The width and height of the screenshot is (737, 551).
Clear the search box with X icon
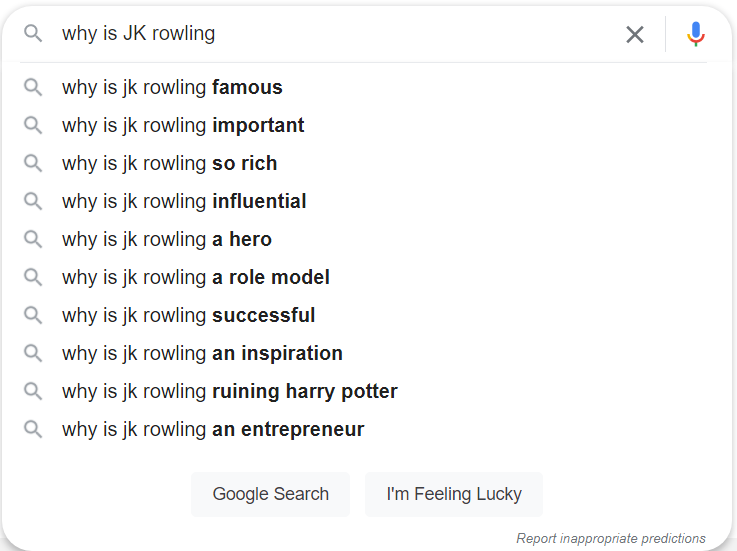coord(635,34)
